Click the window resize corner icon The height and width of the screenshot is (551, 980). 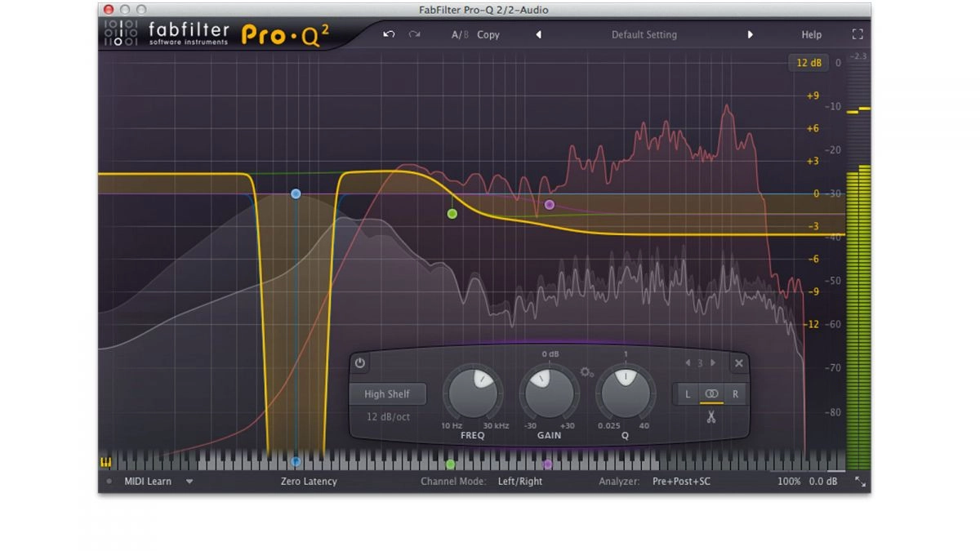pyautogui.click(x=860, y=482)
